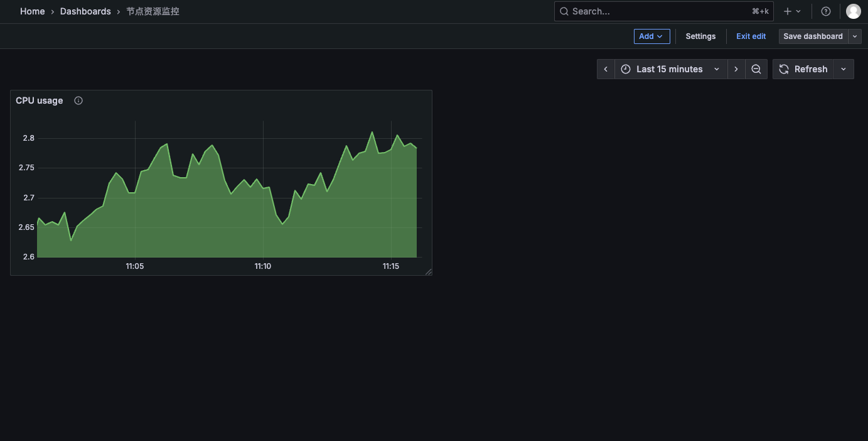Click the refresh circular arrow icon
Screen dimensions: 868x441
(x=783, y=69)
